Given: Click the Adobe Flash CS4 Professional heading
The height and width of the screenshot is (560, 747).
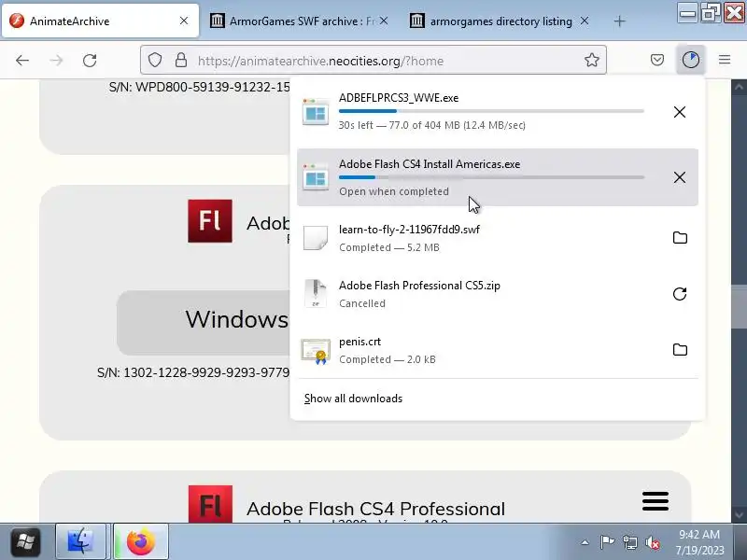Looking at the screenshot, I should pos(375,509).
